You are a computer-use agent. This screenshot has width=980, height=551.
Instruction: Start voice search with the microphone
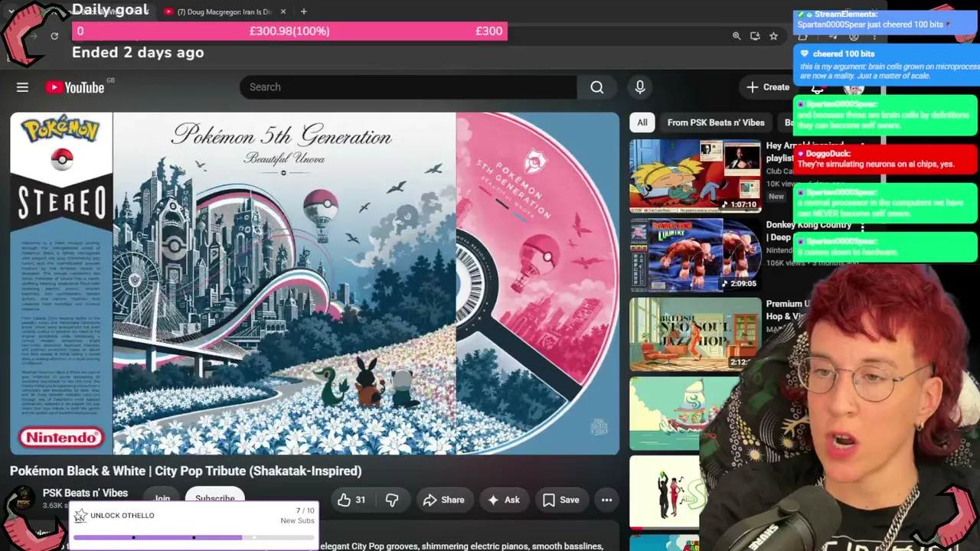coord(640,87)
